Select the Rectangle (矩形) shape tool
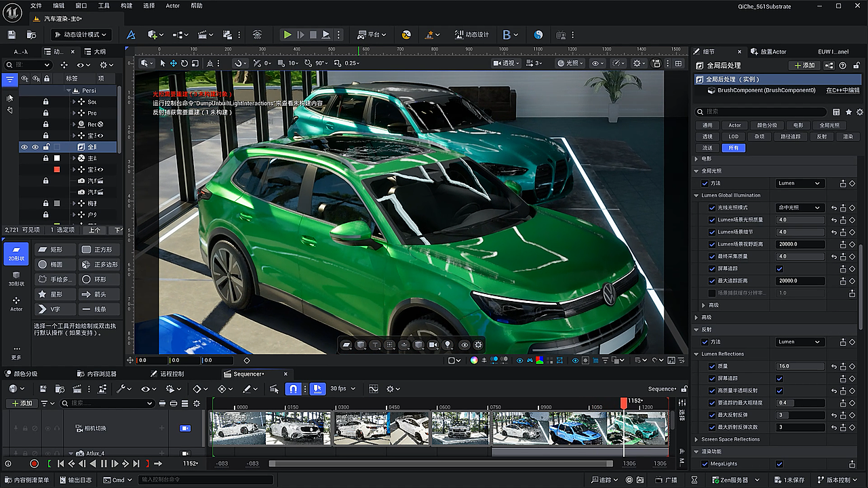 56,249
